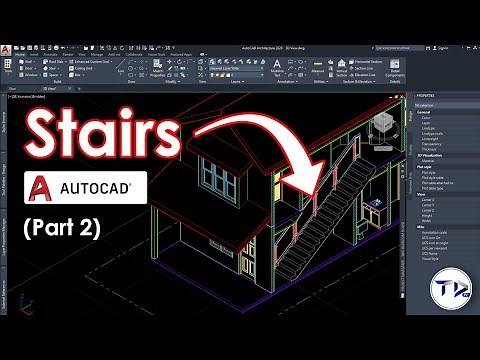This screenshot has width=480, height=360.
Task: Choose Enhanced Custom Grid tool
Action: 89,62
